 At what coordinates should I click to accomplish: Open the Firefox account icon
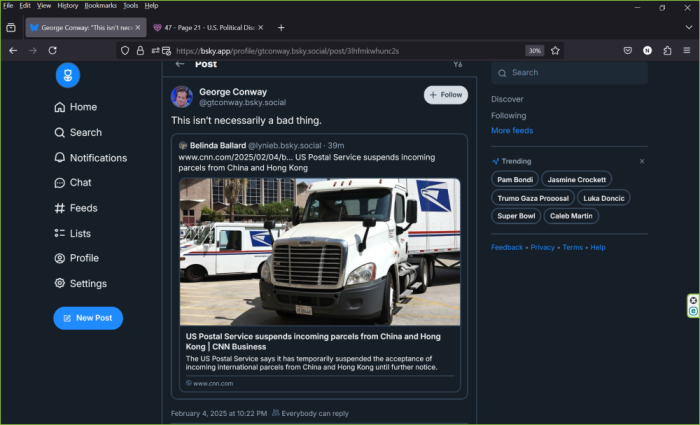point(647,50)
